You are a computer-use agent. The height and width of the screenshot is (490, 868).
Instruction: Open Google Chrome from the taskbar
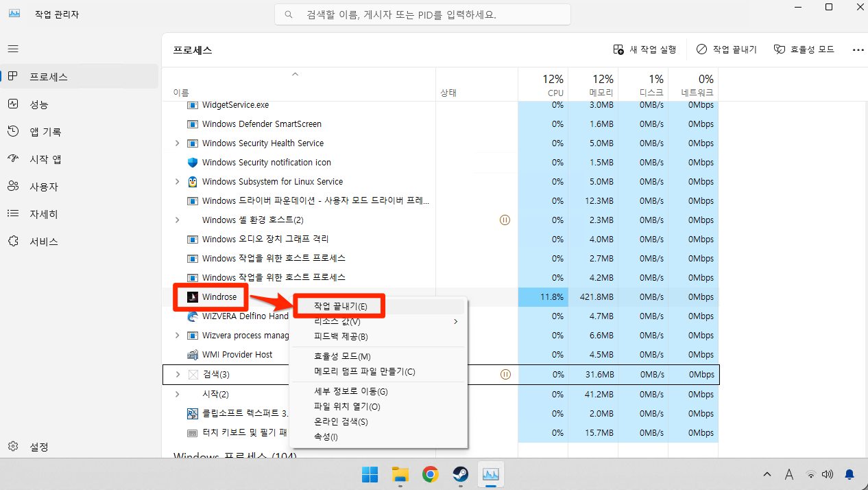[430, 474]
